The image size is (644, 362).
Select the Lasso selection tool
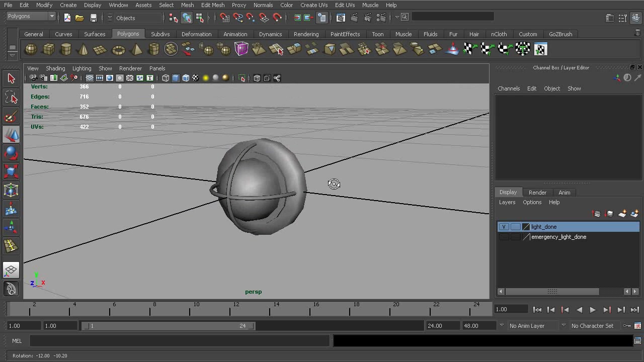point(11,98)
